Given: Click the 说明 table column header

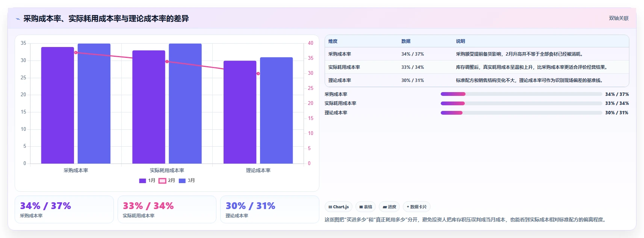Looking at the screenshot, I should 461,41.
